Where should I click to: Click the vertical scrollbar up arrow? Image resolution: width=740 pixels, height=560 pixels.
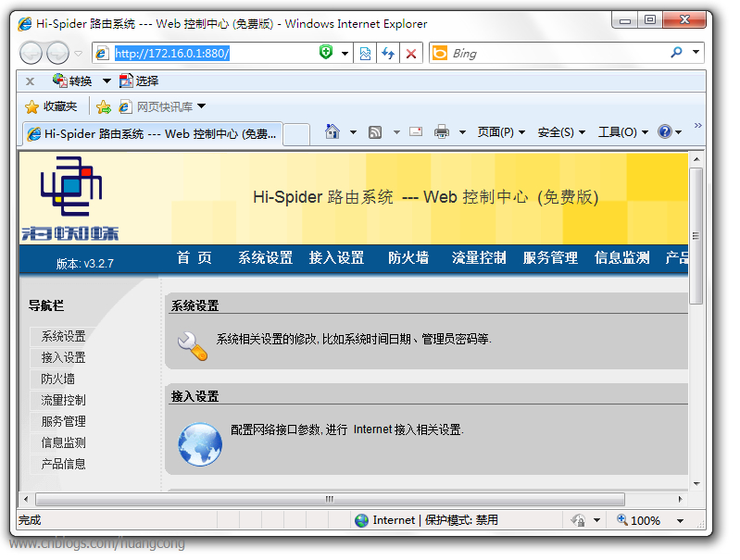[x=696, y=159]
